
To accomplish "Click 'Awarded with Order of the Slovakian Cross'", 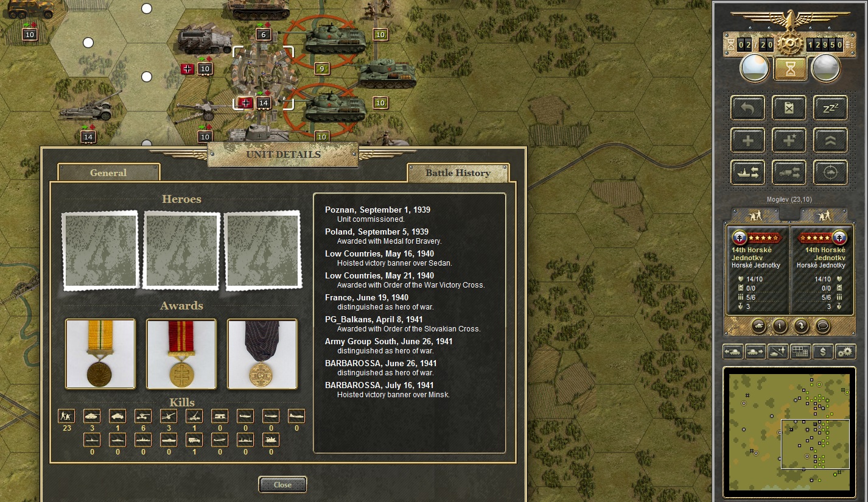I will click(409, 329).
